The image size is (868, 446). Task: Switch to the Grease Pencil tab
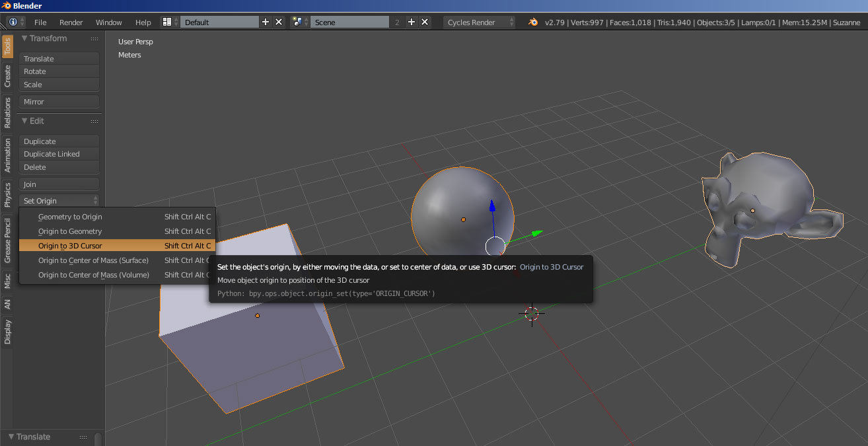pos(7,241)
